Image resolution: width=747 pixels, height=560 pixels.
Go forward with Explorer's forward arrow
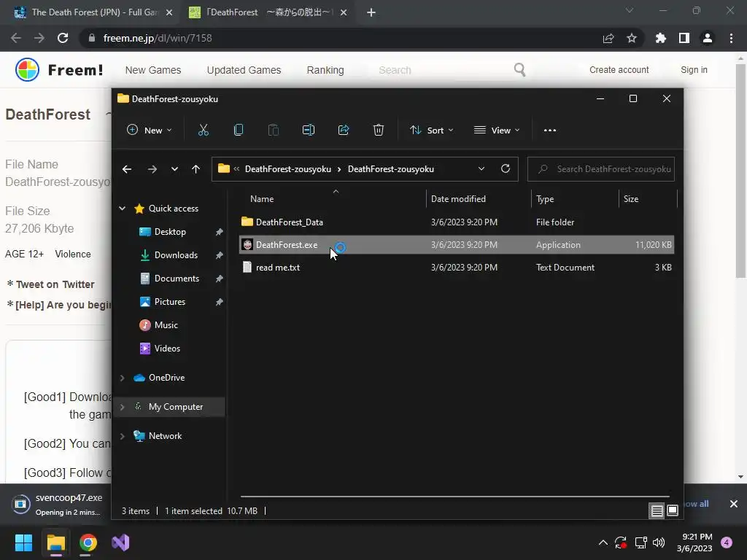tap(152, 169)
